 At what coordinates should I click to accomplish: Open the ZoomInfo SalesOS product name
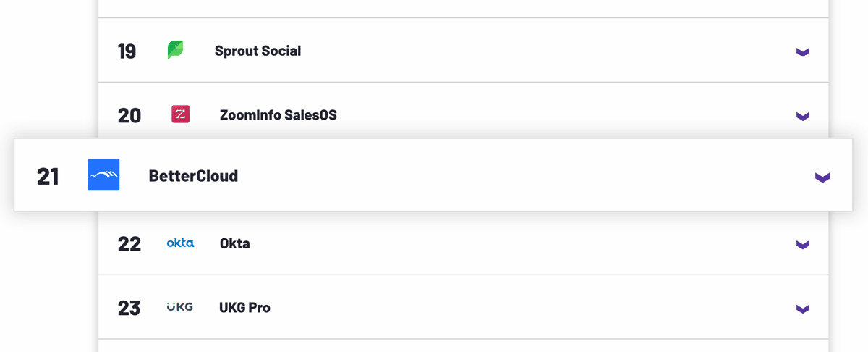click(278, 115)
